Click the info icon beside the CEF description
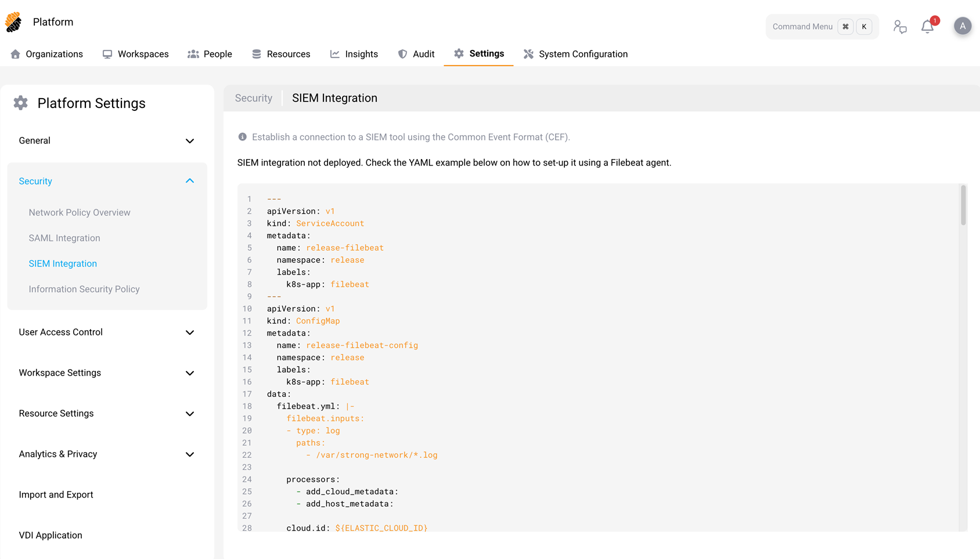Image resolution: width=980 pixels, height=559 pixels. [x=242, y=136]
